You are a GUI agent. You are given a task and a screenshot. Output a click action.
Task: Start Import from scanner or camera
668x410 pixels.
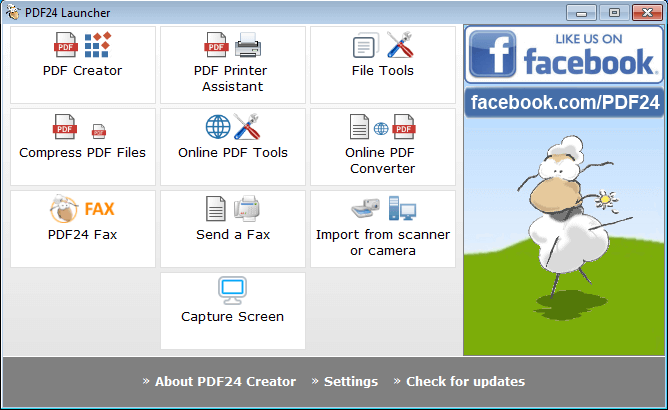383,210
